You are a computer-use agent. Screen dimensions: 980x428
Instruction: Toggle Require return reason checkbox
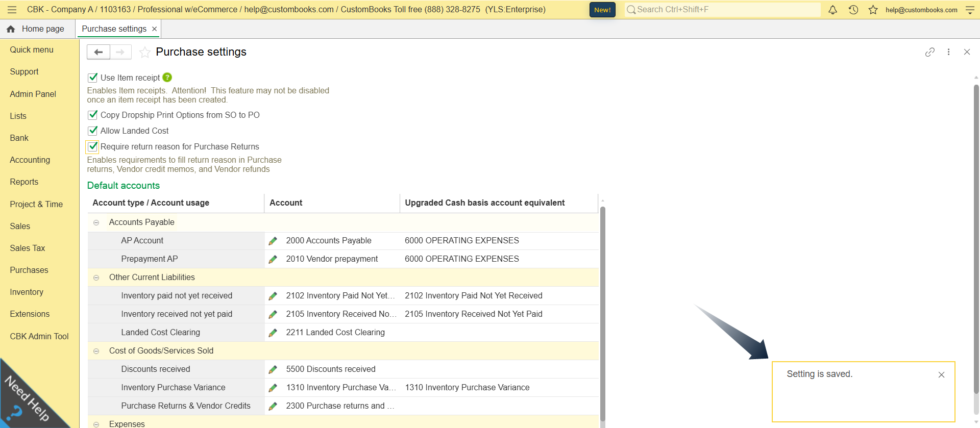click(93, 146)
